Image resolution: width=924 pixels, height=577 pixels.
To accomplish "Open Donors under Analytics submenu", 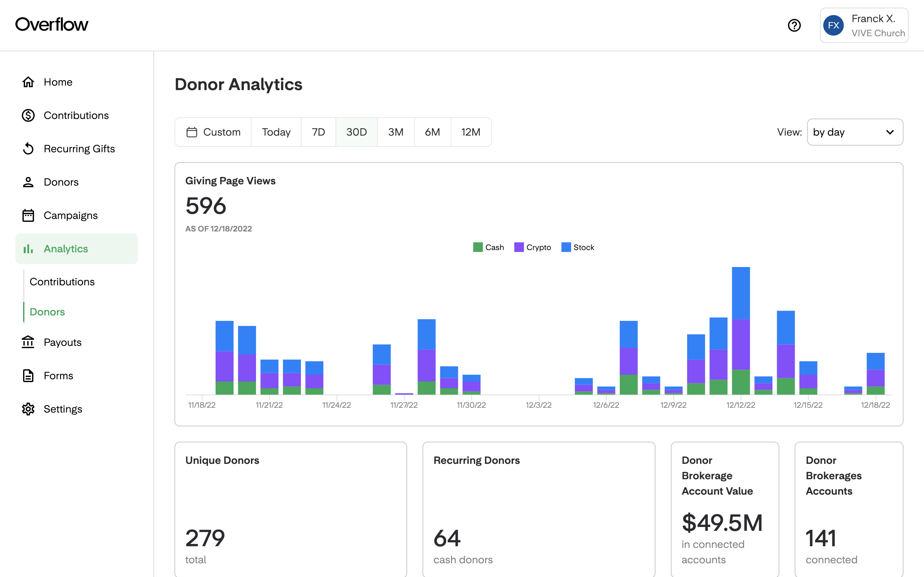I will [47, 312].
